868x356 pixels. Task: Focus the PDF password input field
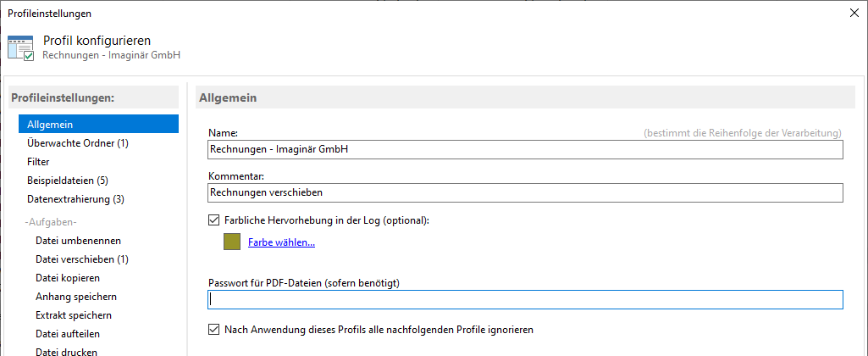[525, 299]
